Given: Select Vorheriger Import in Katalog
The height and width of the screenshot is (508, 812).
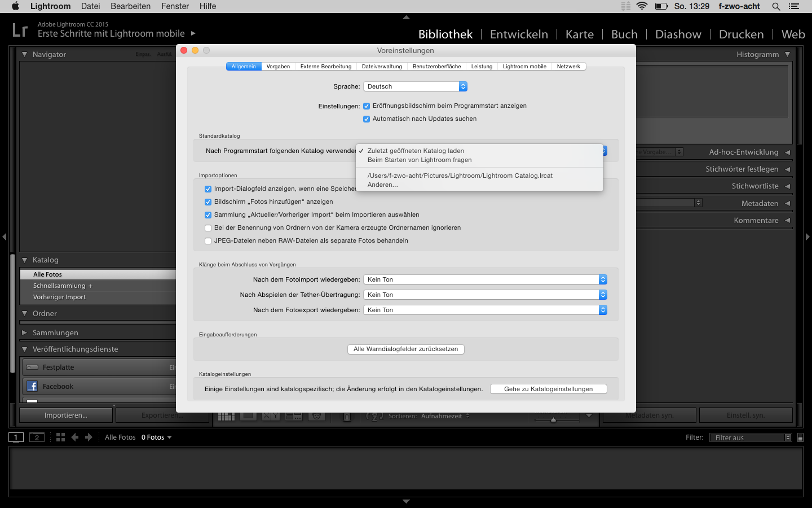Looking at the screenshot, I should tap(59, 297).
